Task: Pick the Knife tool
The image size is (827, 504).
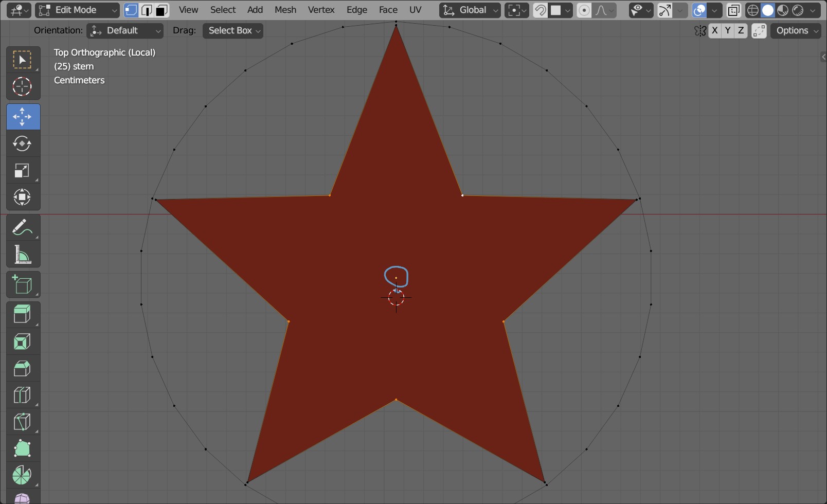Action: (x=23, y=421)
